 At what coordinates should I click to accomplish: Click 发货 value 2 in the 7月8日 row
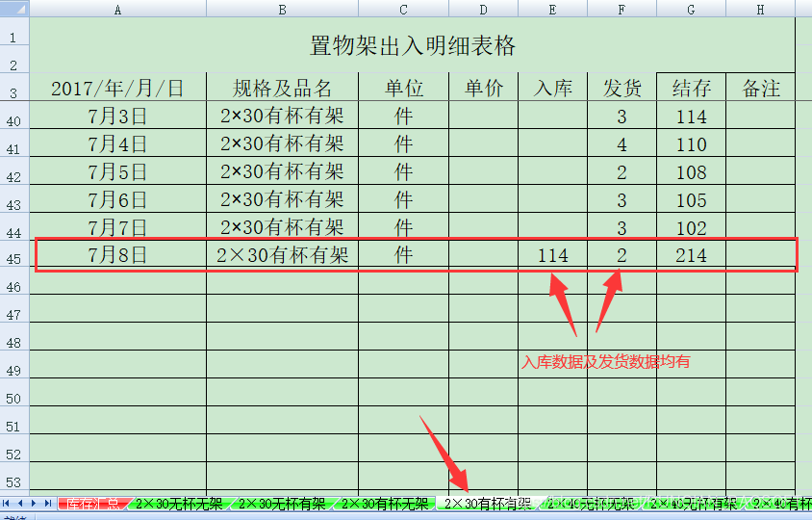622,254
